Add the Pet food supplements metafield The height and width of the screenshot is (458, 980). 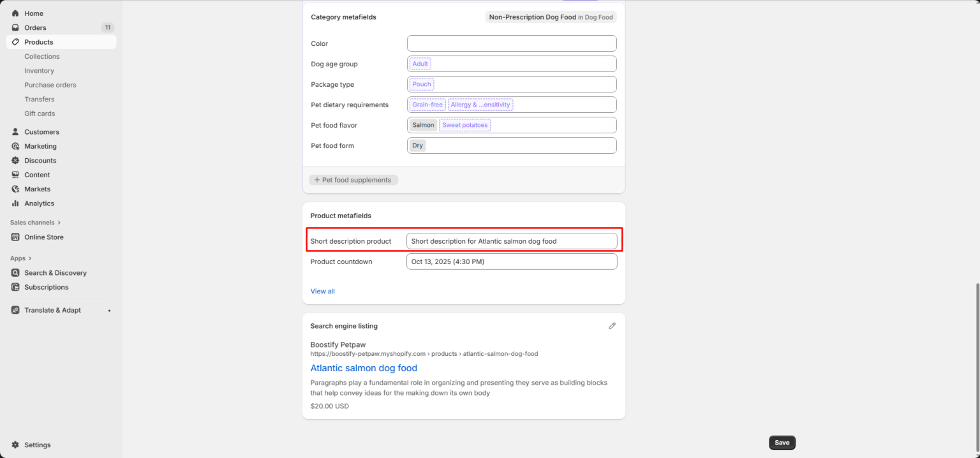[x=353, y=179]
